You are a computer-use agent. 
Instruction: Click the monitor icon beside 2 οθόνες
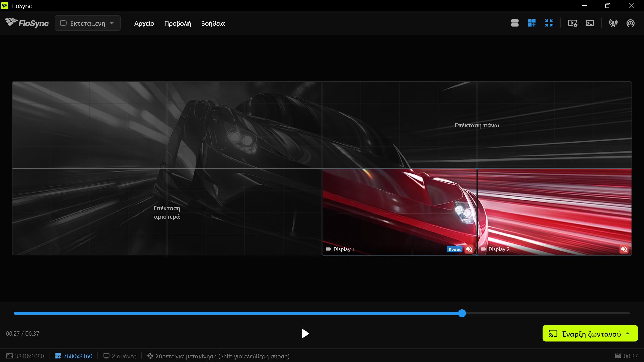click(106, 356)
